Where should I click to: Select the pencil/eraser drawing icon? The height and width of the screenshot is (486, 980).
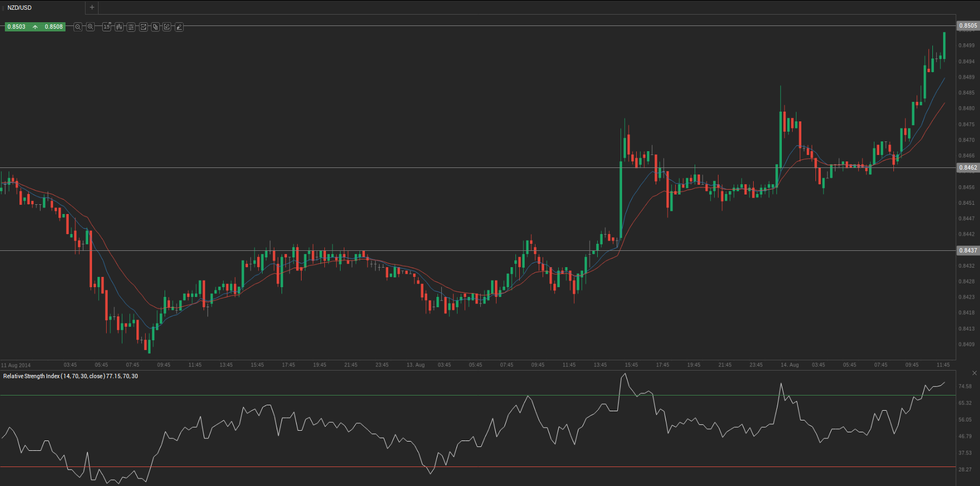[179, 27]
